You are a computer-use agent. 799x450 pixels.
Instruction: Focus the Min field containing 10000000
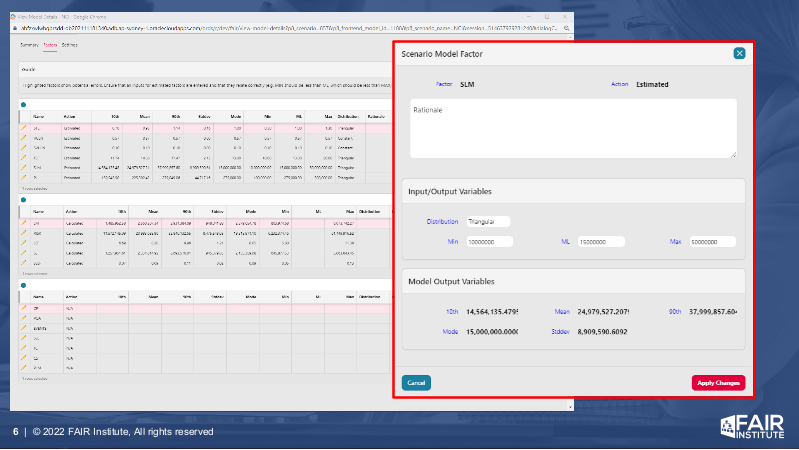pyautogui.click(x=489, y=242)
